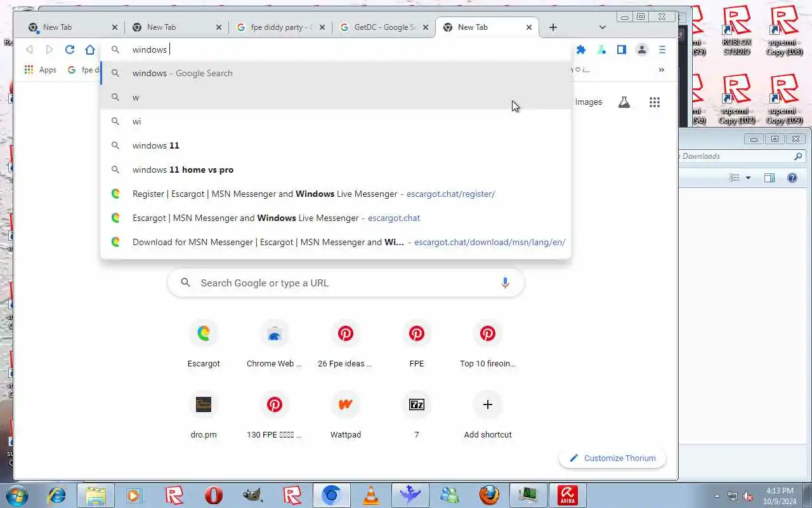This screenshot has width=812, height=508.
Task: Open VLC media player from the taskbar
Action: click(x=371, y=495)
